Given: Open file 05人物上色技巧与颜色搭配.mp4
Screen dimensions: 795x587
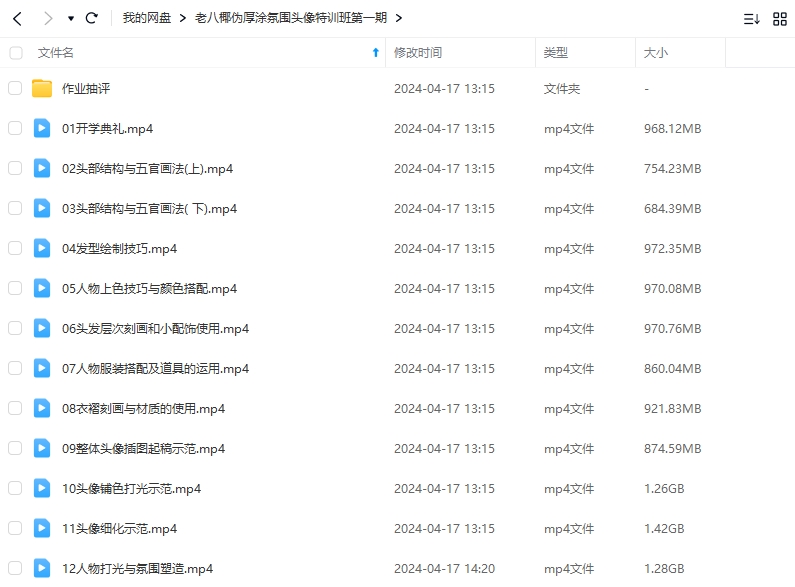Looking at the screenshot, I should [x=149, y=288].
